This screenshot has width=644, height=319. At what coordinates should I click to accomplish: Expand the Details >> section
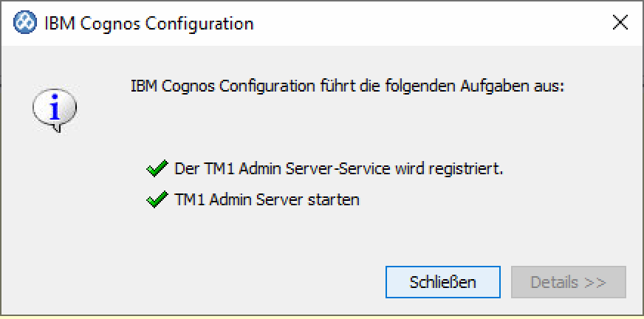568,282
